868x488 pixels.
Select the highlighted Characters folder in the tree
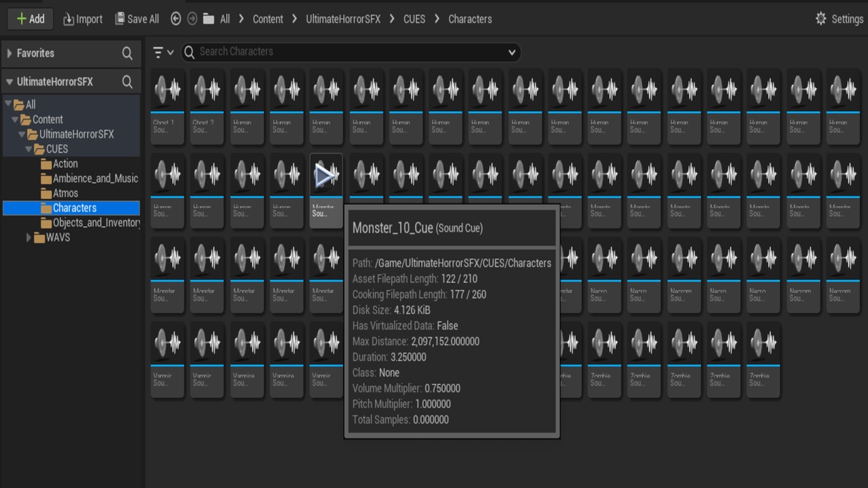[71, 208]
